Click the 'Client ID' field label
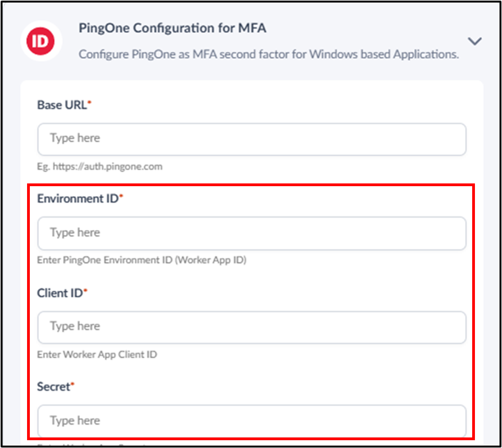The width and height of the screenshot is (502, 448). tap(60, 293)
